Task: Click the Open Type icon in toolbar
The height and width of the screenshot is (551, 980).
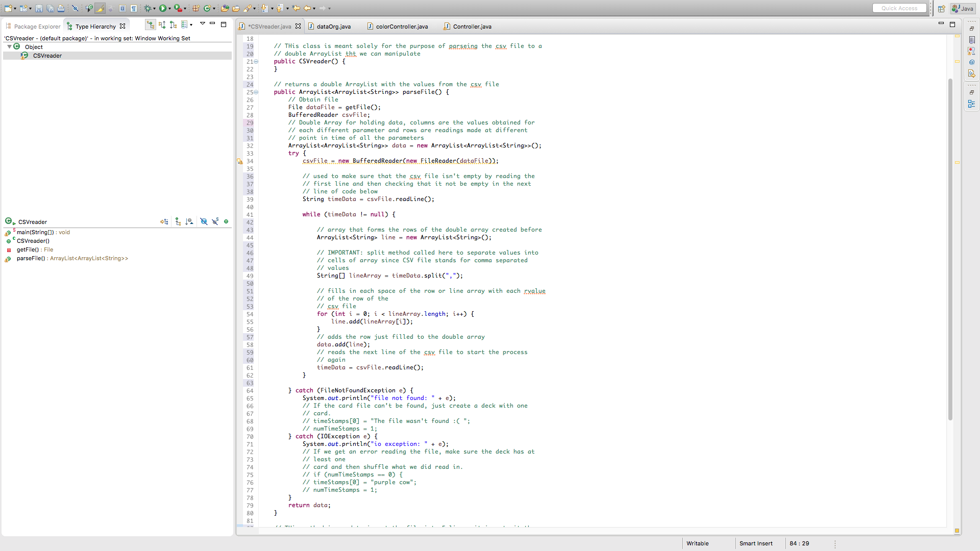Action: tap(225, 8)
